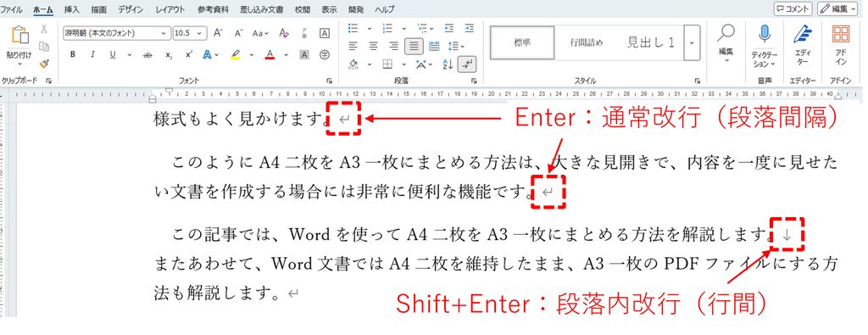The width and height of the screenshot is (868, 335).
Task: Increase paragraph indent
Action: 470,28
